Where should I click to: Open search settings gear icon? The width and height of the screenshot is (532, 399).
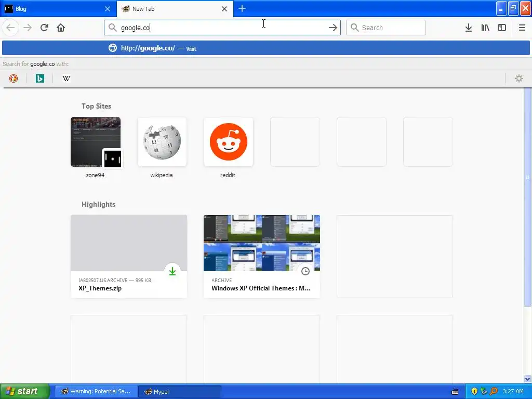click(x=519, y=78)
